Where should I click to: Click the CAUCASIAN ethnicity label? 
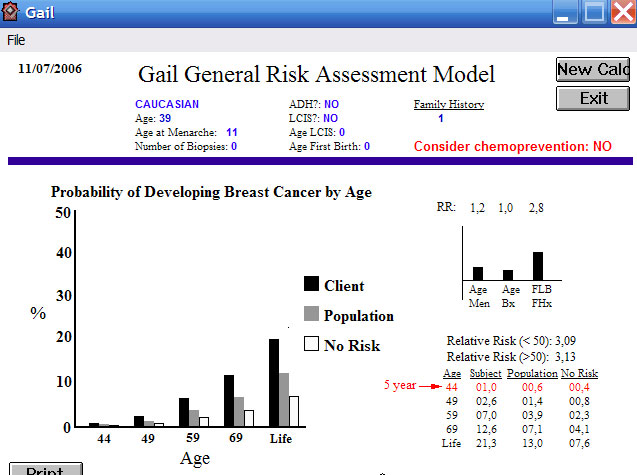[x=167, y=104]
